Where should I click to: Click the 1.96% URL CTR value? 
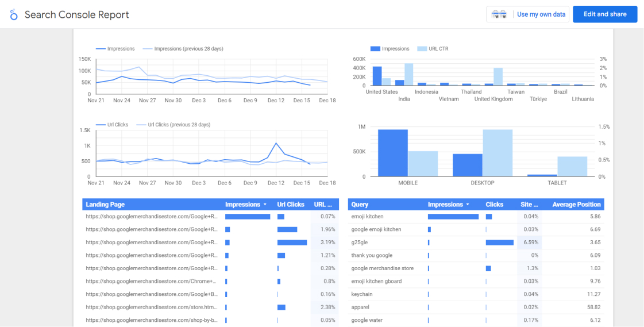tap(328, 229)
